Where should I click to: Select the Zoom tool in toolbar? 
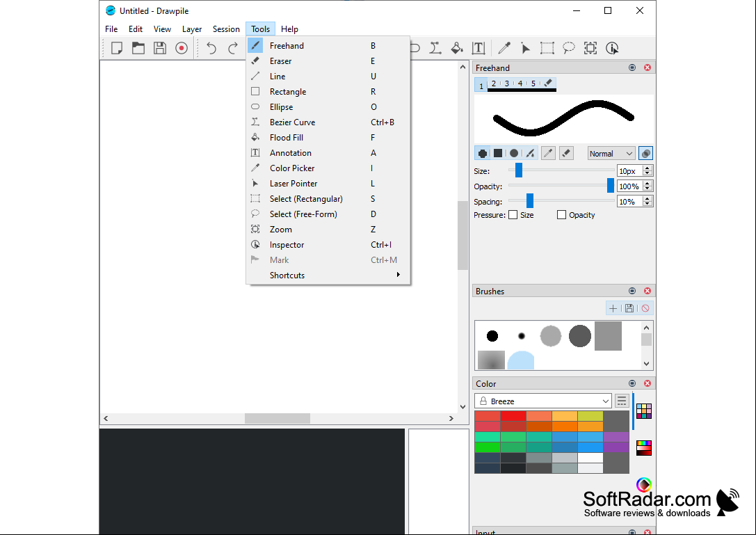590,48
